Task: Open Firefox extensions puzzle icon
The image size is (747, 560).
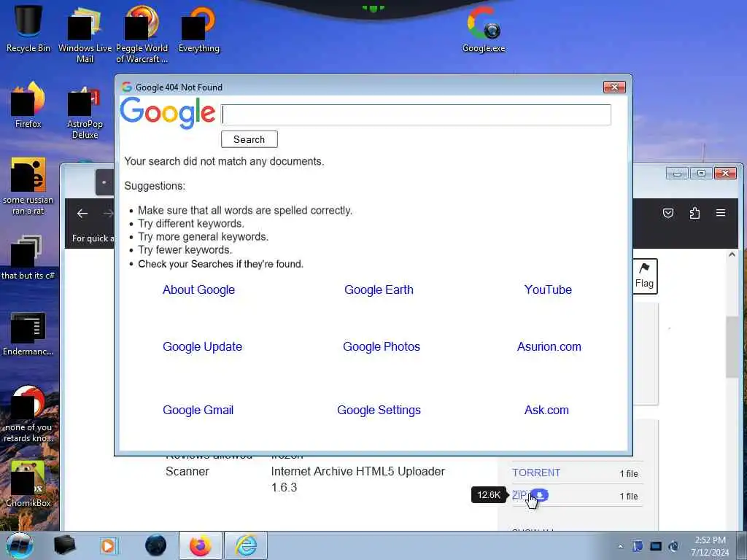Action: (x=694, y=213)
